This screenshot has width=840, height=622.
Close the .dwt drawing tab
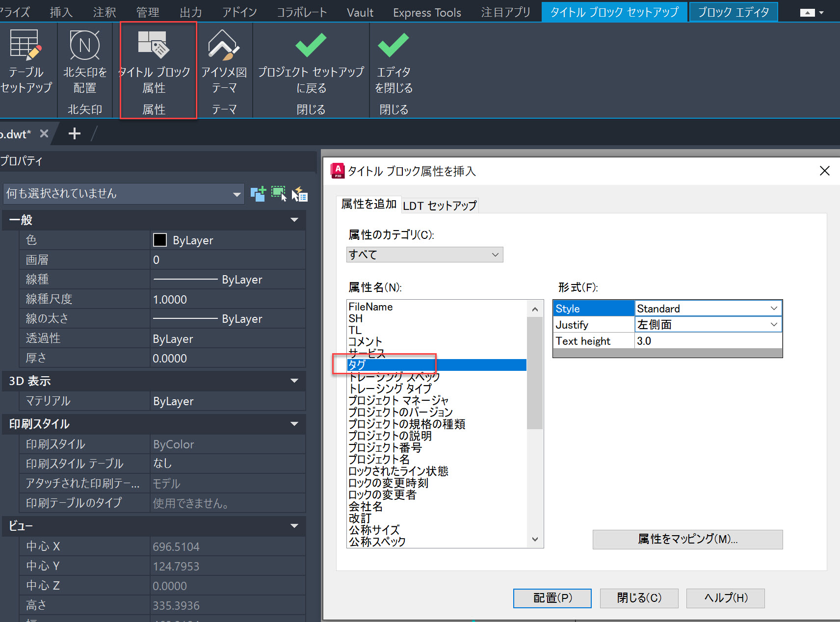click(x=44, y=133)
